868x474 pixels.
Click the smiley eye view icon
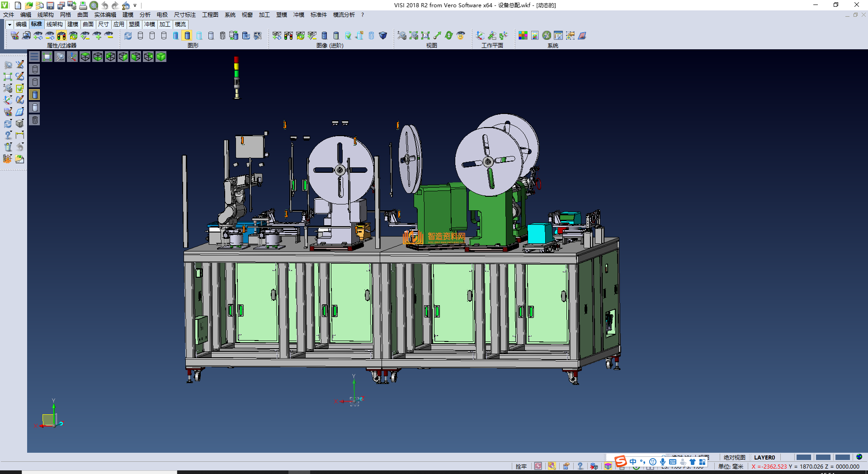461,35
